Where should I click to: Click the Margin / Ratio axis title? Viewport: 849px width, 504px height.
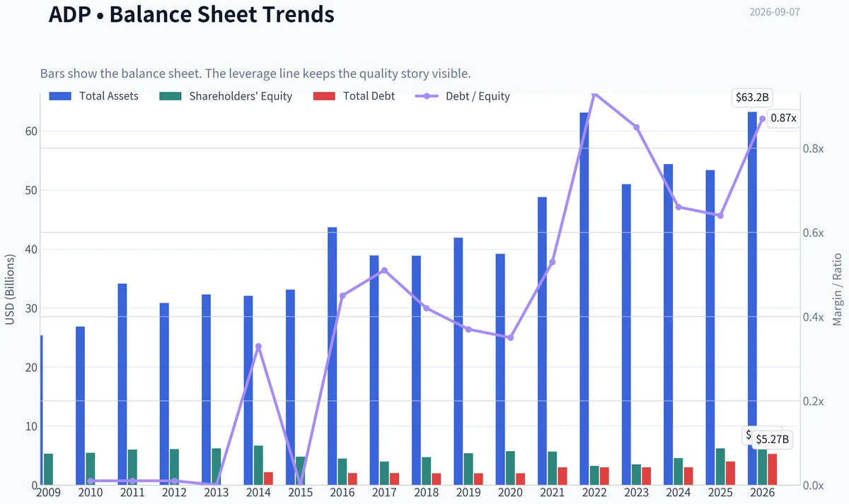click(x=838, y=289)
